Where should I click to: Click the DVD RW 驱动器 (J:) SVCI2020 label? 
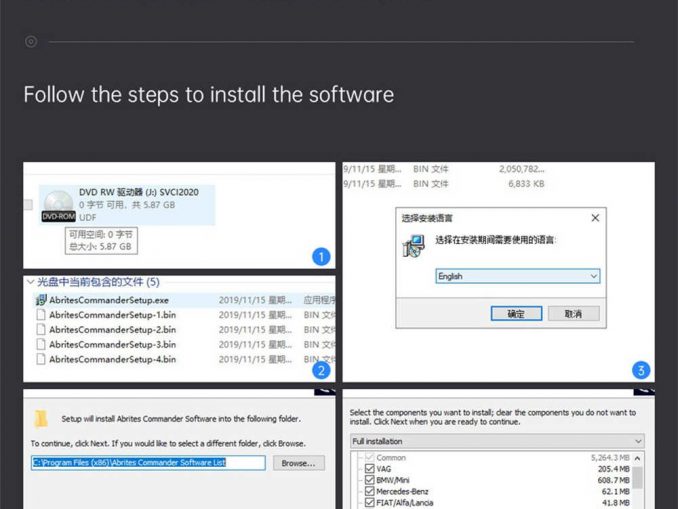(x=139, y=192)
